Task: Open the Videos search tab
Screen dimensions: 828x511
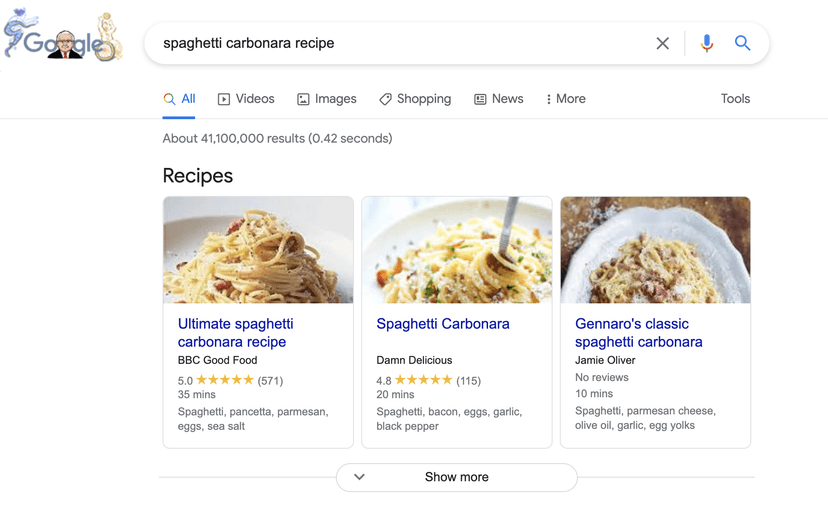Action: (246, 99)
